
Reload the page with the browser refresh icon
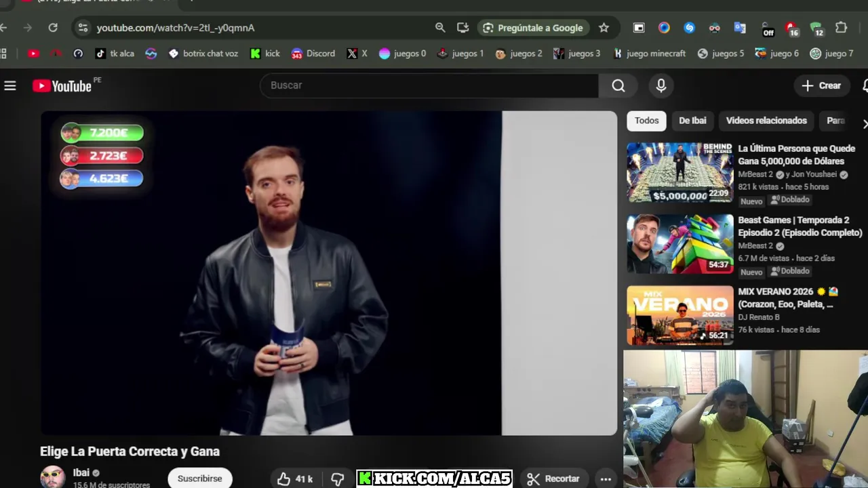[53, 28]
